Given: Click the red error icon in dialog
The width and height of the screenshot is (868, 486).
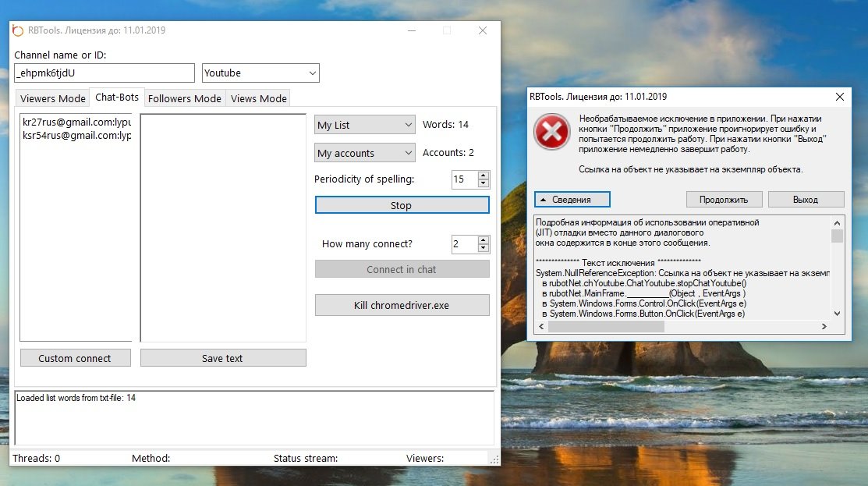Looking at the screenshot, I should pyautogui.click(x=551, y=133).
